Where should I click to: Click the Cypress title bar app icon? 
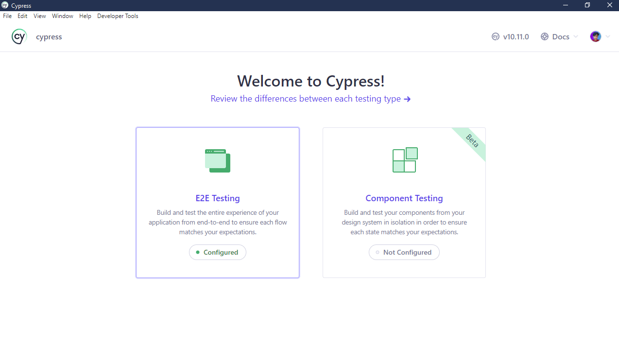point(5,5)
